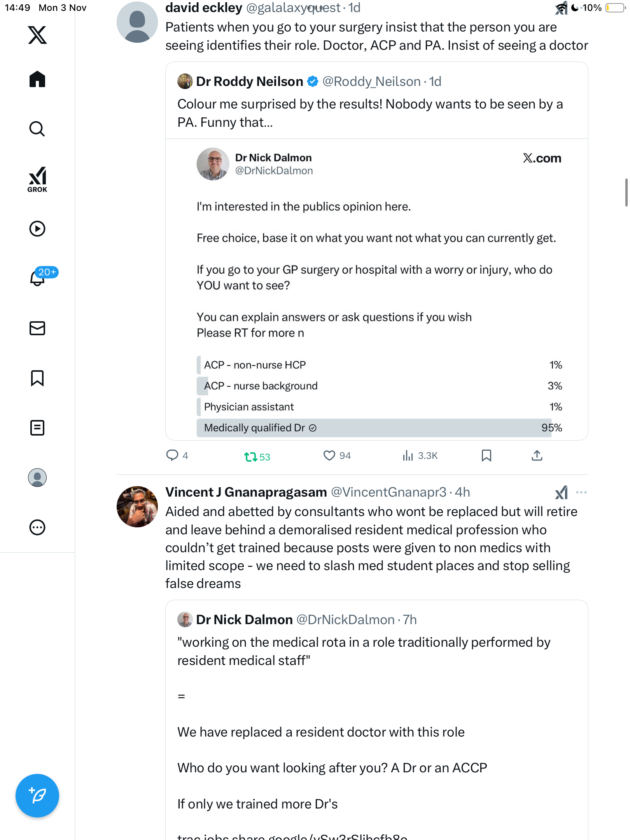630x840 pixels.
Task: Open the sidebar Profile icon
Action: tap(37, 478)
